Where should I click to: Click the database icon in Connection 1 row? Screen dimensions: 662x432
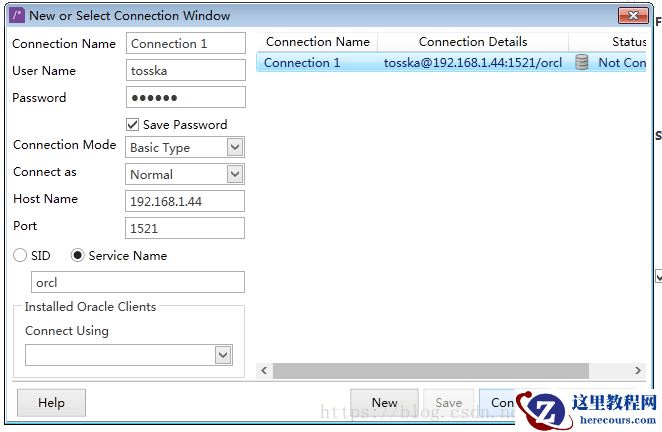click(x=581, y=62)
